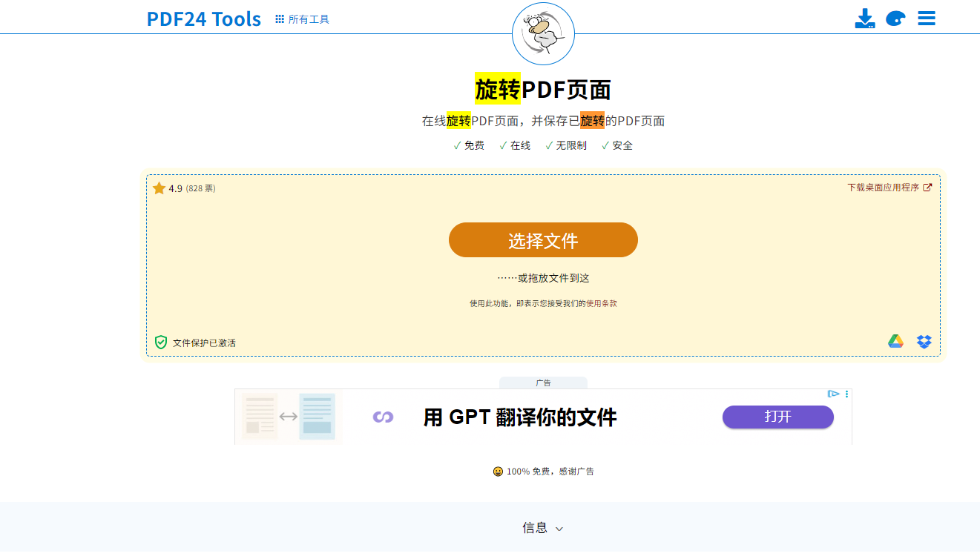Open the ad's three-dot options menu
Screen dimensions: 980x559
(846, 394)
